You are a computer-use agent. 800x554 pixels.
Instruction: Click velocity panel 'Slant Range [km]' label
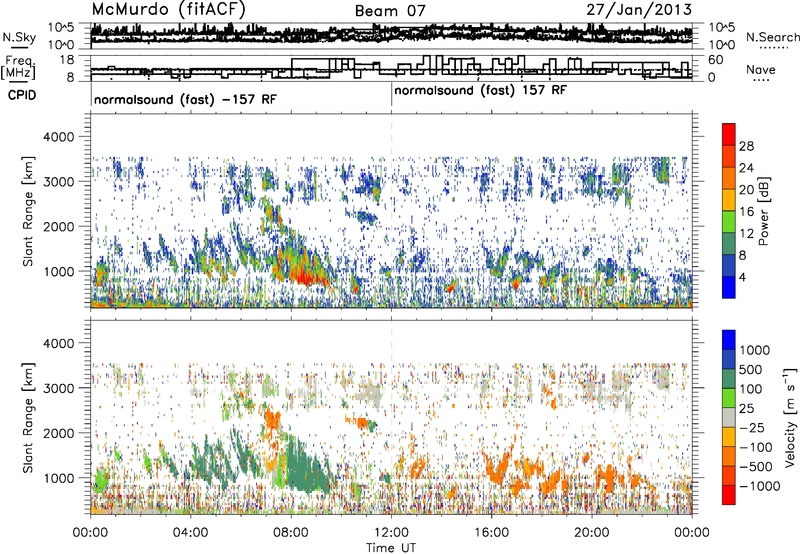28,418
